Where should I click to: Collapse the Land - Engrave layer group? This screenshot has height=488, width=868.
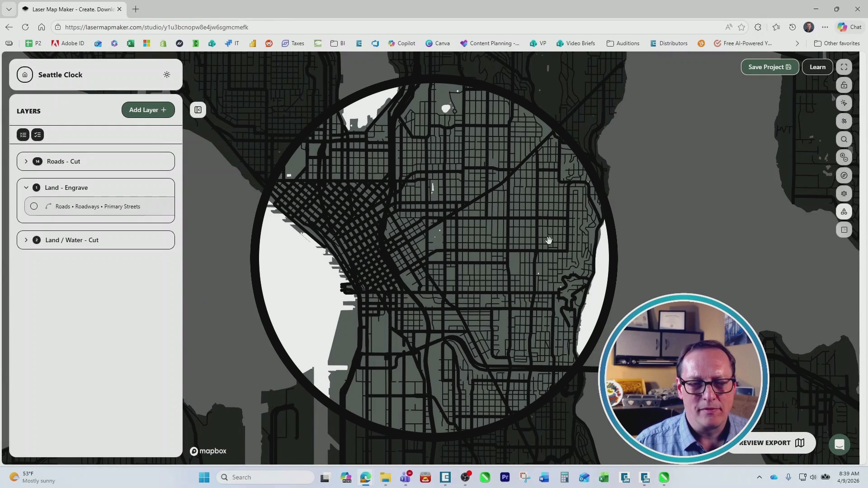(x=26, y=188)
